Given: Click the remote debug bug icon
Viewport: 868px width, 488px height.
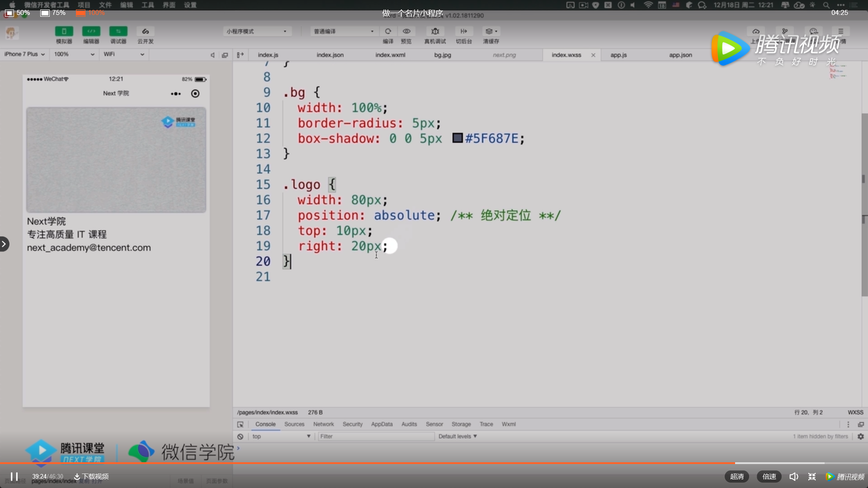Looking at the screenshot, I should [435, 31].
